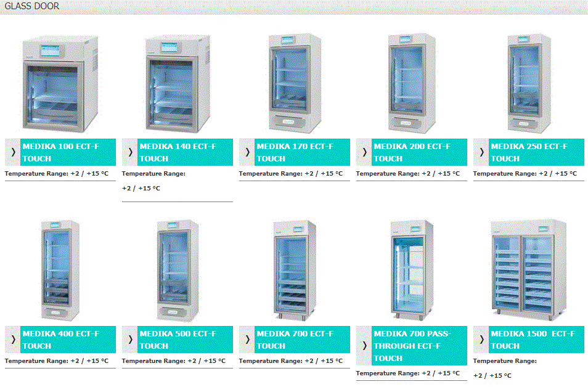
Task: Click the temperature range text under MEDIKA 500
Action: (174, 361)
